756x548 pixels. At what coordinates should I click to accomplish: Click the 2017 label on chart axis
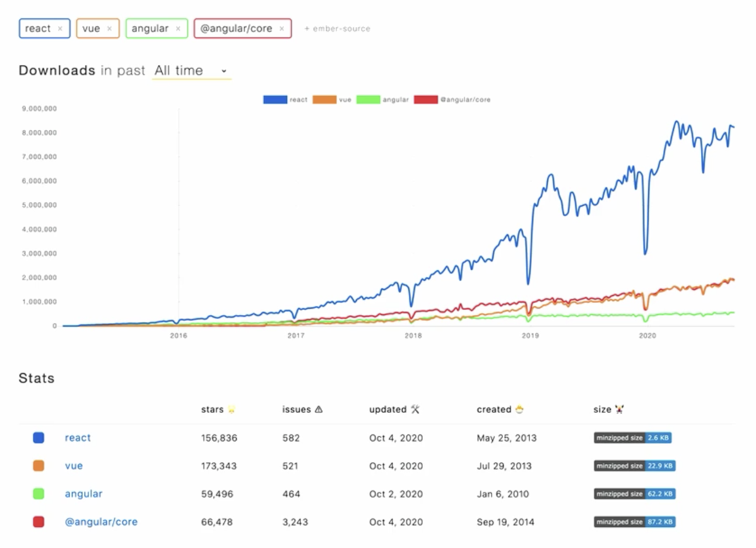pos(296,336)
